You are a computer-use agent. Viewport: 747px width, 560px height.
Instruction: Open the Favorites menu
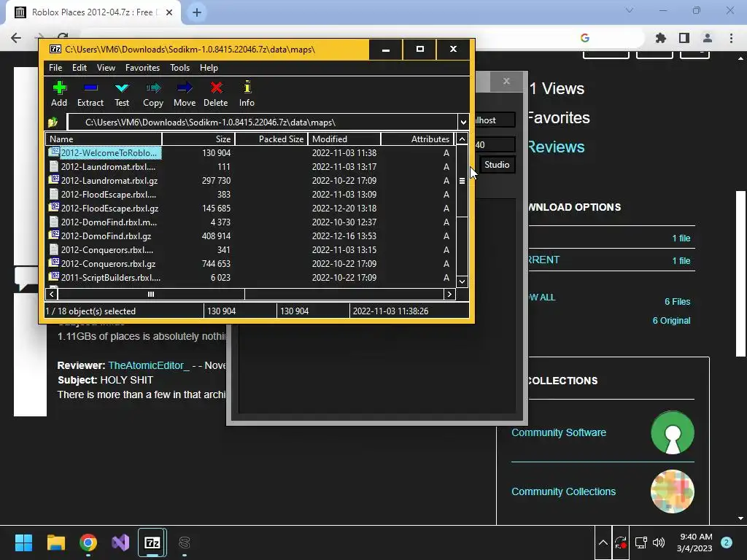[142, 68]
